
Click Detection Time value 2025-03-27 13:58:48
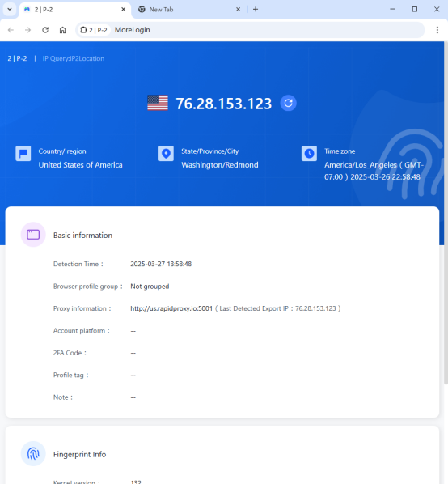point(161,264)
